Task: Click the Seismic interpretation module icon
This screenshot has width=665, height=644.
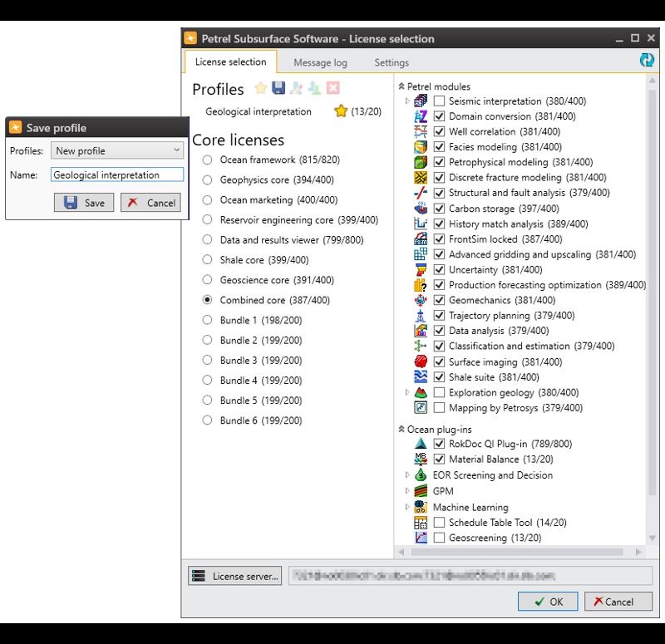Action: [x=421, y=101]
